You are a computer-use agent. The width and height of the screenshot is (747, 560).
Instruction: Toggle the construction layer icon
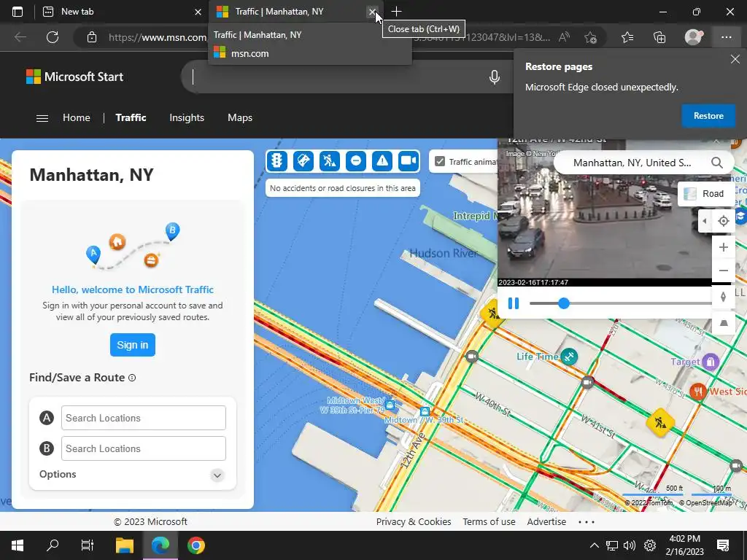[x=329, y=161]
